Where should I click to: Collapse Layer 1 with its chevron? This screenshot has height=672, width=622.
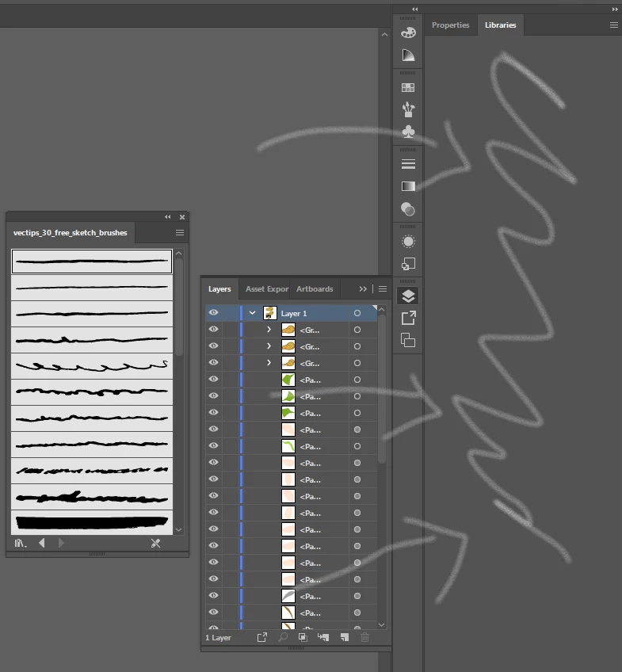252,313
